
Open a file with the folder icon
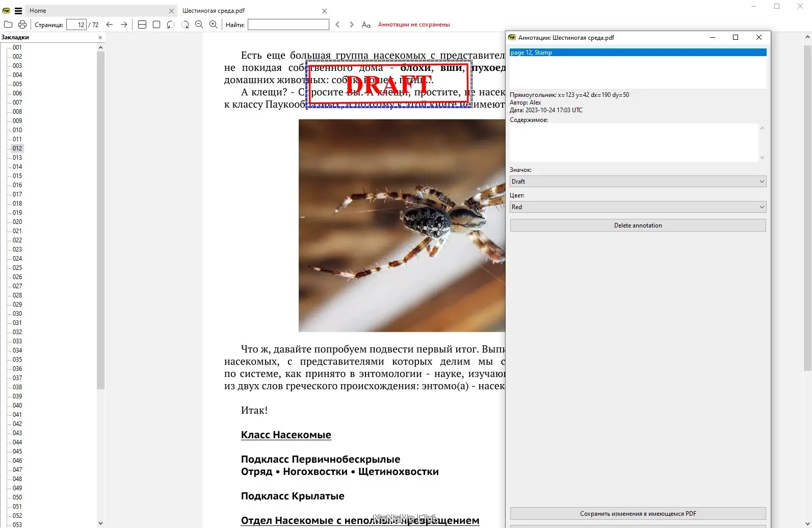(x=8, y=24)
